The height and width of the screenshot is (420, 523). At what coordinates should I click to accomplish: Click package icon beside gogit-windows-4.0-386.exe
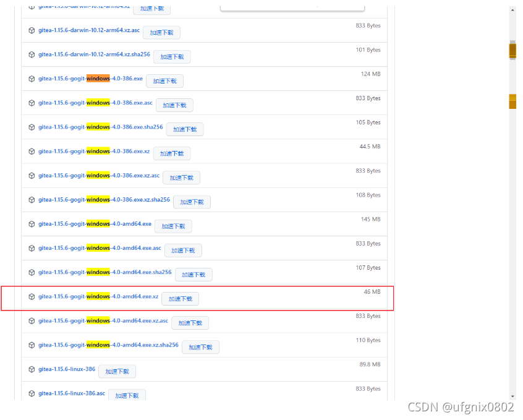(32, 79)
